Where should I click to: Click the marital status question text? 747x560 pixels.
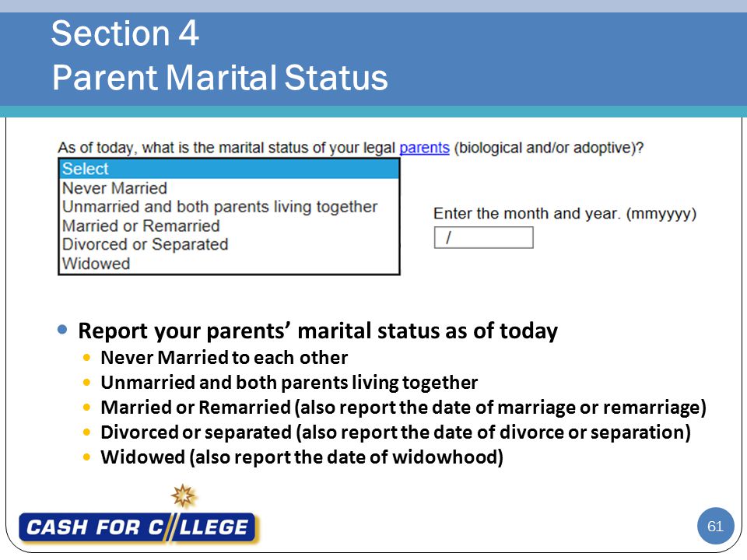tap(351, 148)
